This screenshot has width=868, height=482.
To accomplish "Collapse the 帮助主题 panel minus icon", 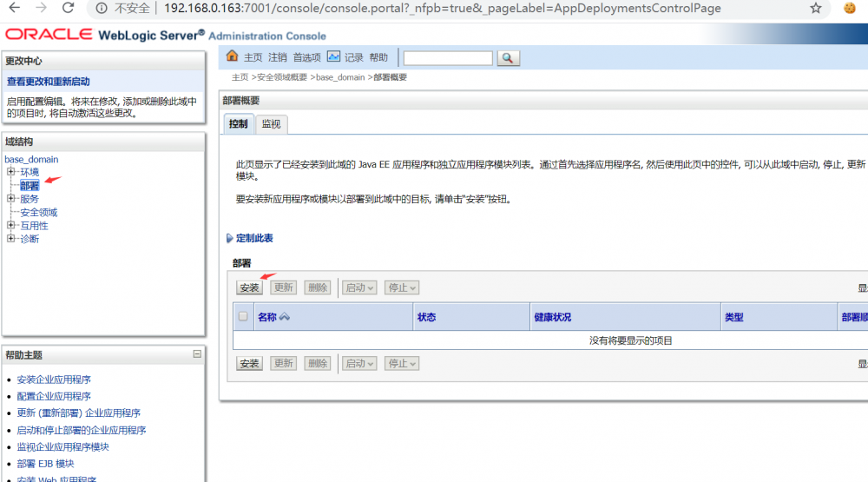I will 197,354.
